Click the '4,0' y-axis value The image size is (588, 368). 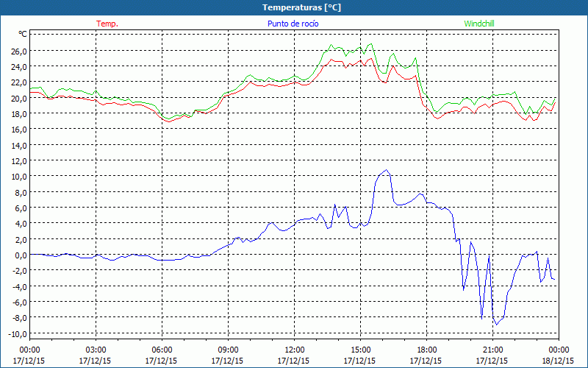(x=21, y=224)
